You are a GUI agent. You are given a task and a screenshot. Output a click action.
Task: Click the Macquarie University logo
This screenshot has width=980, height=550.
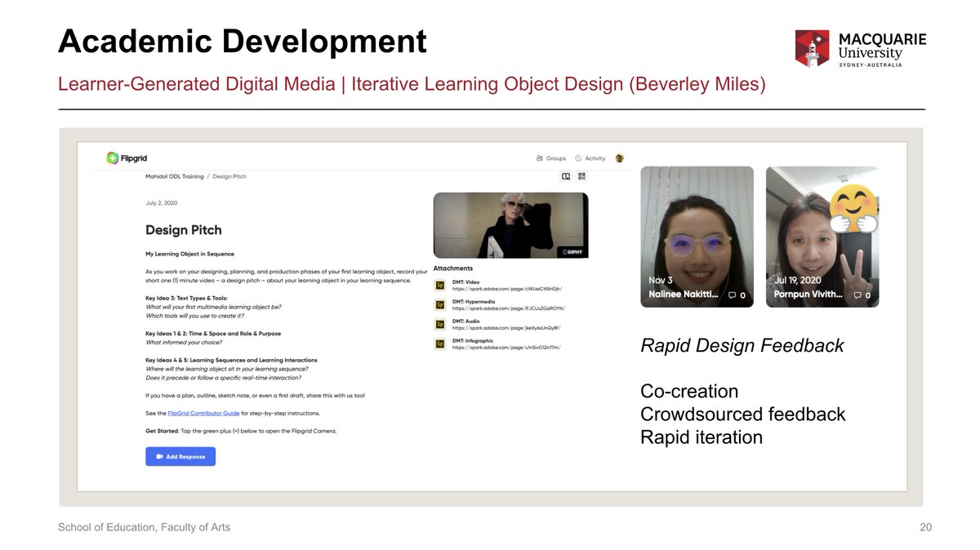(x=861, y=49)
